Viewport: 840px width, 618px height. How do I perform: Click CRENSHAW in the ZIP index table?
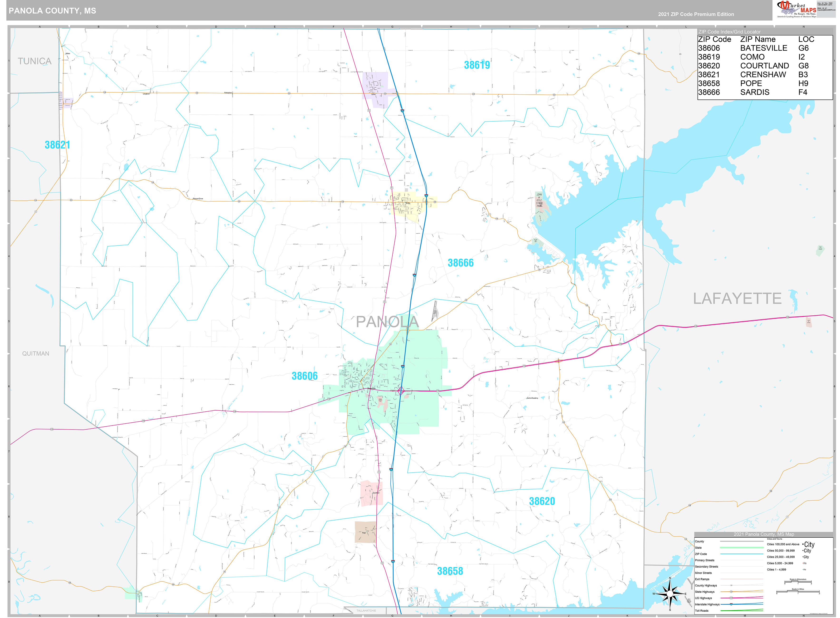[763, 74]
